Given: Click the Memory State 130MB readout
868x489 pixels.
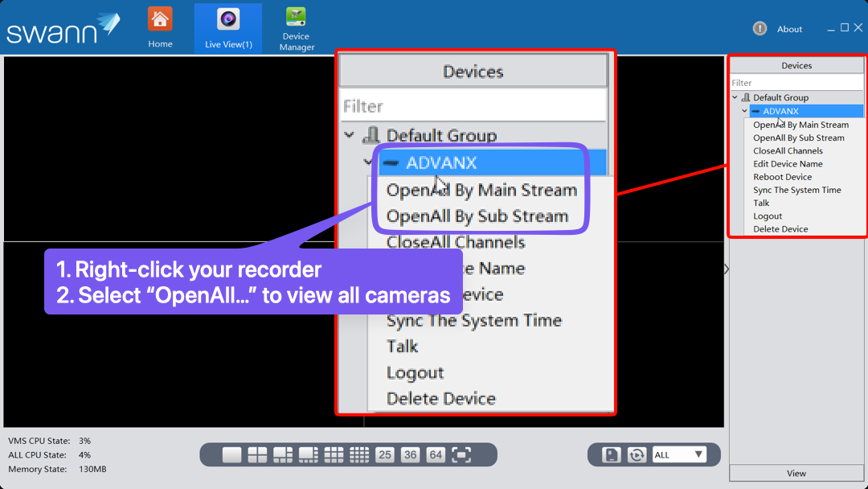Looking at the screenshot, I should (57, 469).
